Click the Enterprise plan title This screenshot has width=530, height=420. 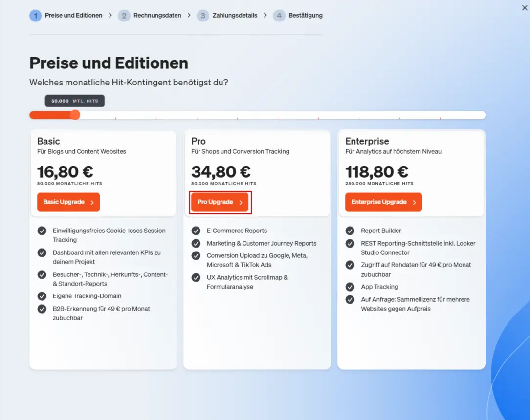tap(367, 141)
